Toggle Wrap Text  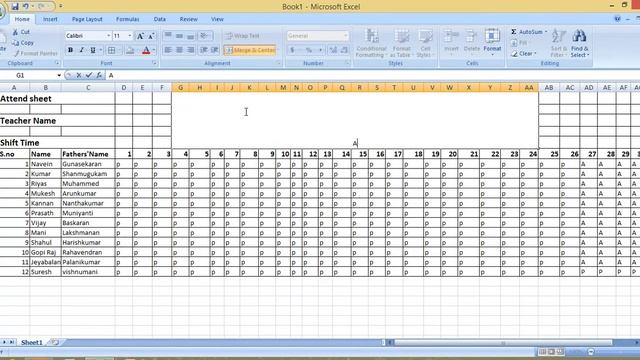[242, 36]
